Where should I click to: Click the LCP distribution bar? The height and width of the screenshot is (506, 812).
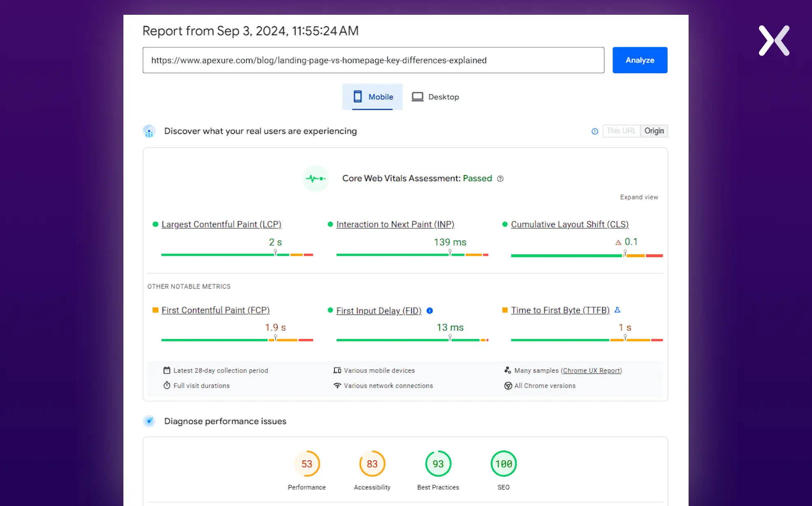point(237,255)
